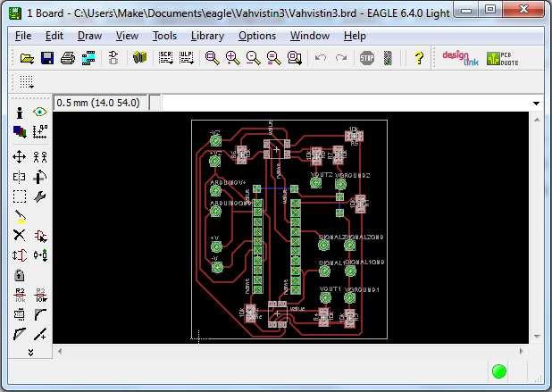Open the PCB Quote service
This screenshot has height=392, width=552.
tap(503, 58)
